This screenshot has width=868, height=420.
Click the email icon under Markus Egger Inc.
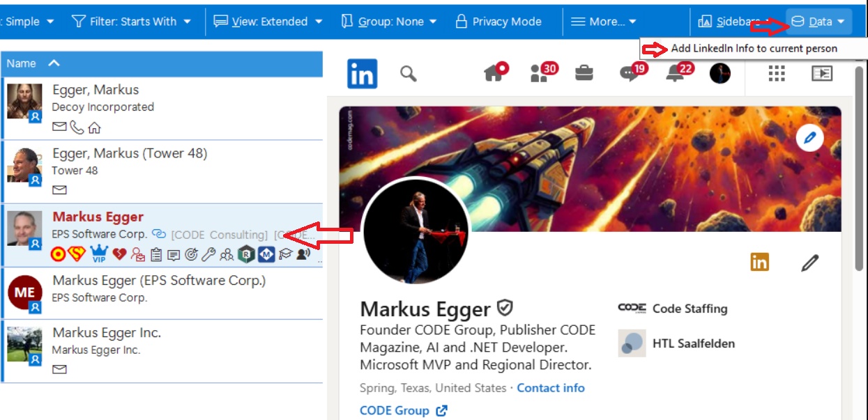click(59, 369)
